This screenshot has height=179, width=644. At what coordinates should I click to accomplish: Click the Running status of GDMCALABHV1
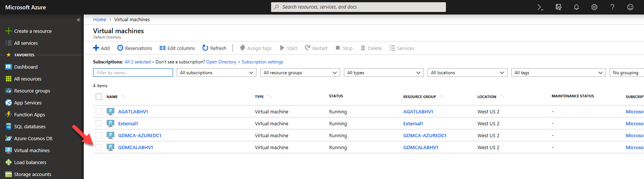pyautogui.click(x=338, y=147)
